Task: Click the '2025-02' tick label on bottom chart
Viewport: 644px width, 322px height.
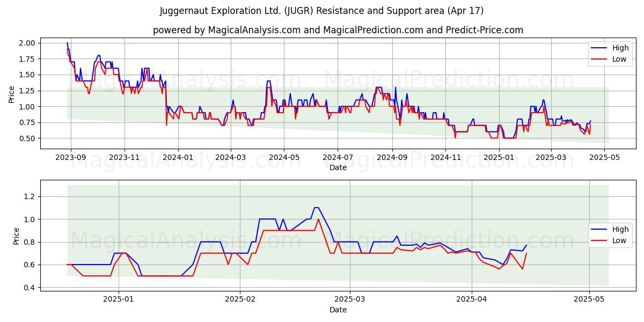Action: pyautogui.click(x=240, y=298)
